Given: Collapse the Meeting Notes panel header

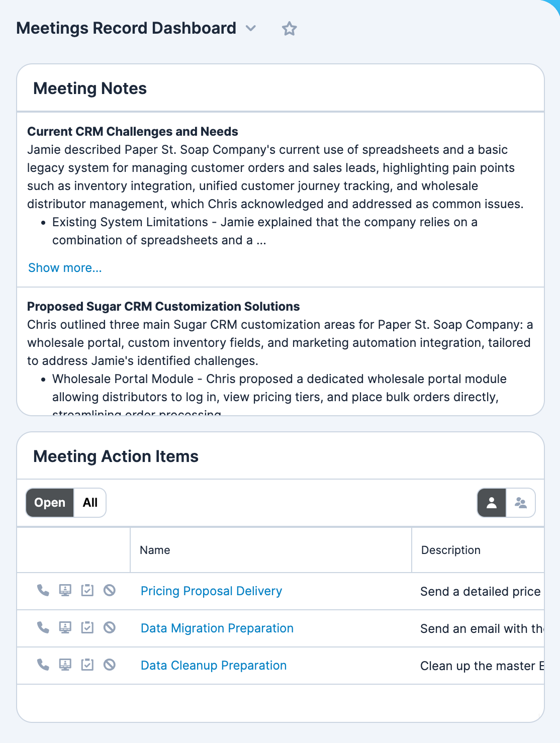Looking at the screenshot, I should [x=90, y=88].
